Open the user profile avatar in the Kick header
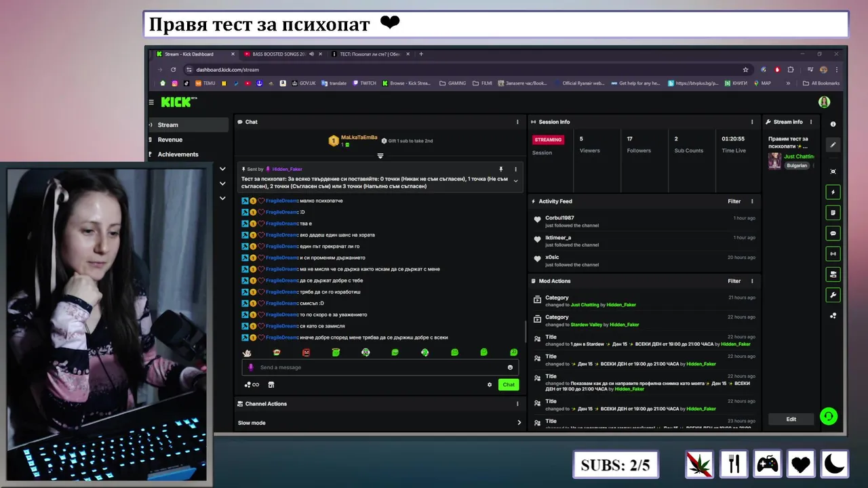 [x=824, y=102]
